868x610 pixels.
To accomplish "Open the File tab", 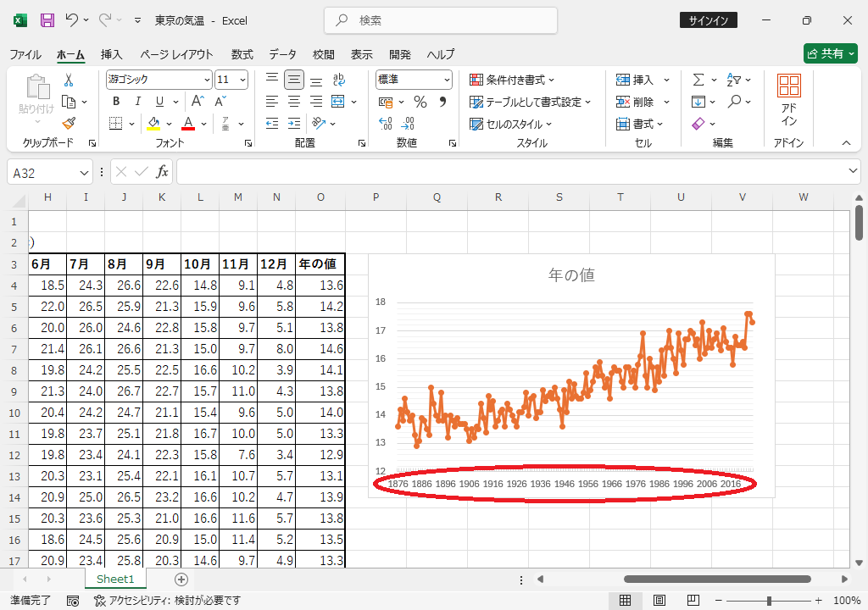I will [25, 54].
